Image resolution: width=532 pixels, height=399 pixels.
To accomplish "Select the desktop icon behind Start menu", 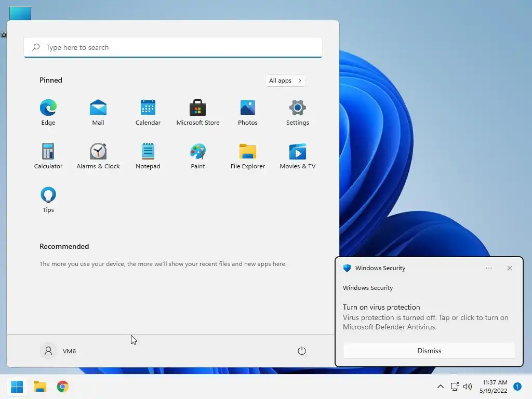I will 20,14.
